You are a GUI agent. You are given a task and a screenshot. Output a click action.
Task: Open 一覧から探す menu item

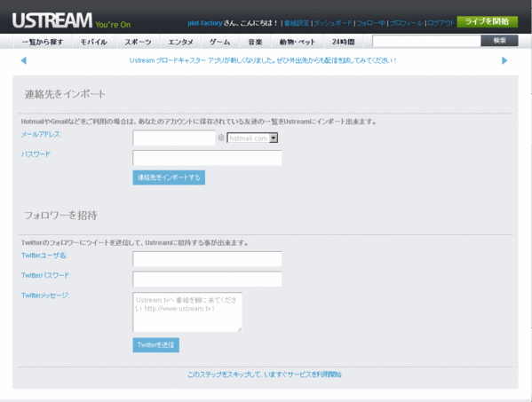[x=43, y=42]
